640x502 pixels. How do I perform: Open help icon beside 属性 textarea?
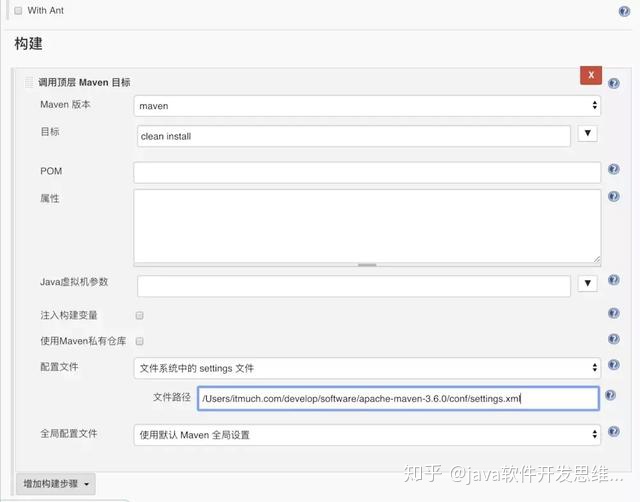click(613, 196)
